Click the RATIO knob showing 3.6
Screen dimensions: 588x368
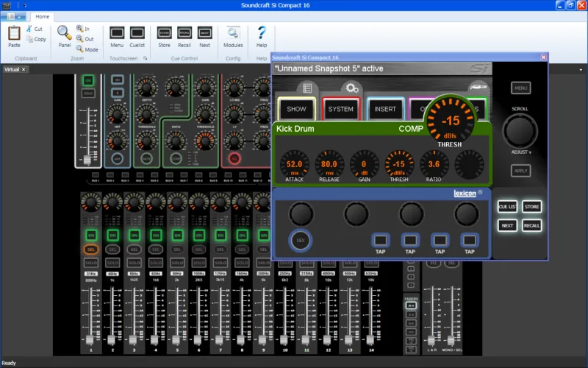[x=434, y=163]
